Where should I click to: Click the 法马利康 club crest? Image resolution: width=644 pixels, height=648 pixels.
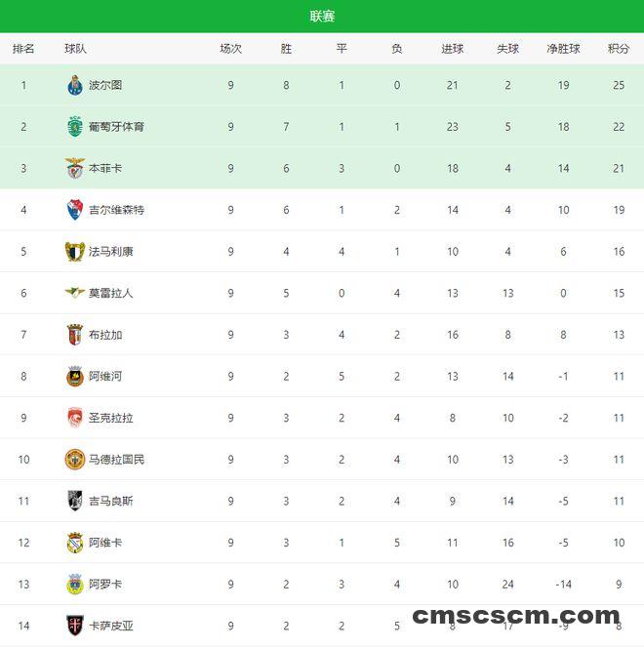click(75, 251)
